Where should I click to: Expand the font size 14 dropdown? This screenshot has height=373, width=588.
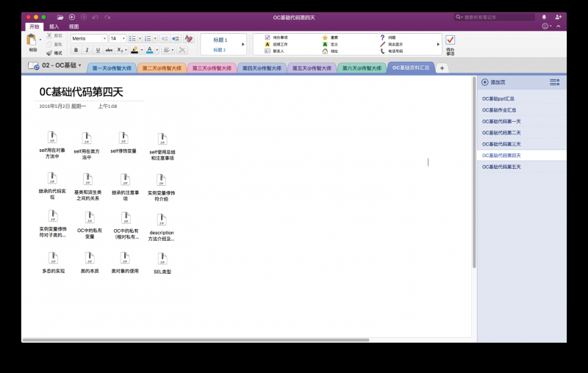pyautogui.click(x=123, y=38)
